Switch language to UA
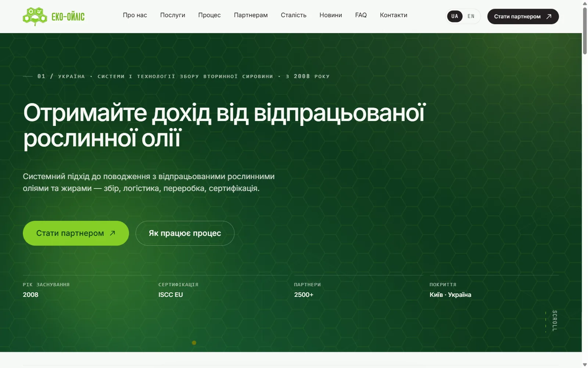The height and width of the screenshot is (368, 588). click(x=455, y=16)
